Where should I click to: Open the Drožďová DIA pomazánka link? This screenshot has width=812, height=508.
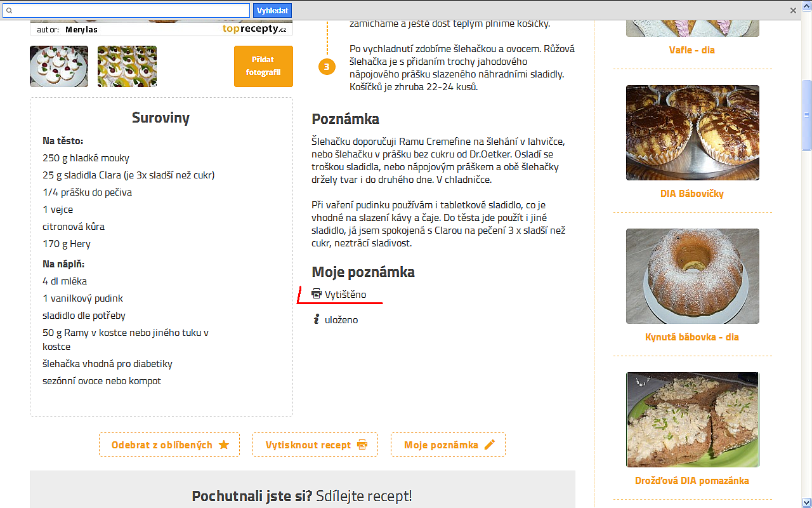coord(691,481)
